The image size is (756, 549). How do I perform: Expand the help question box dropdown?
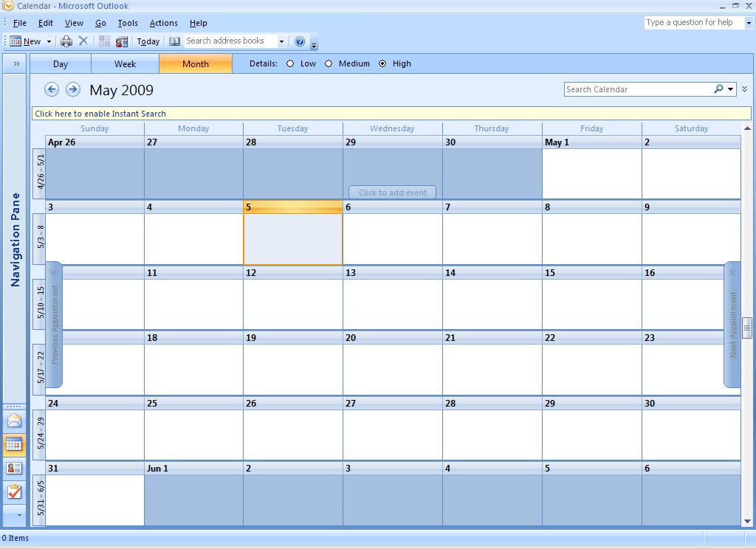click(x=749, y=23)
